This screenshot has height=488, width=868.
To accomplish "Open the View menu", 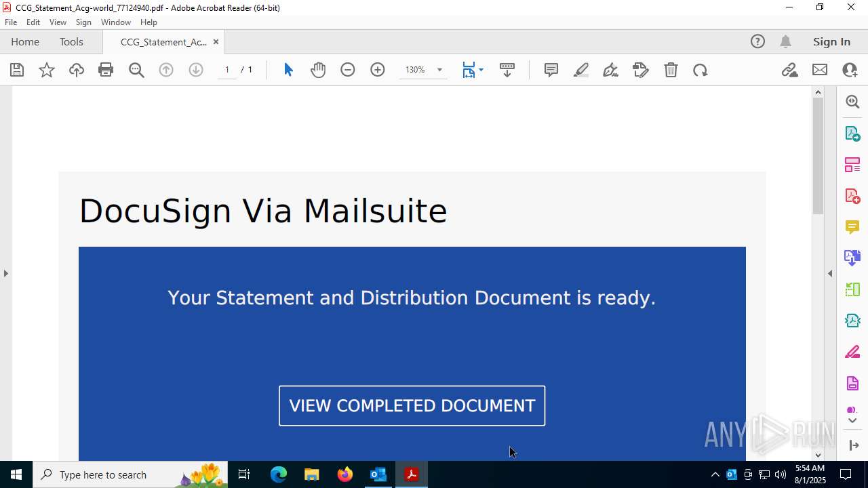I will [x=58, y=22].
